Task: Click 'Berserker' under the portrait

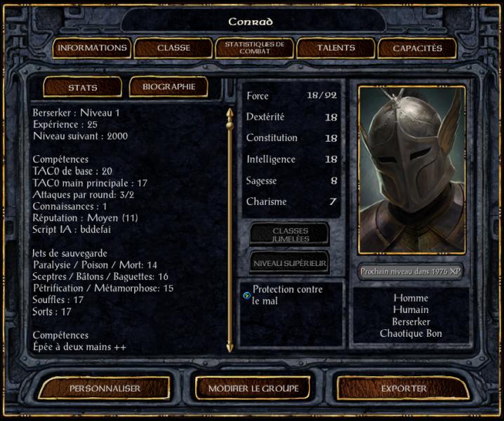Action: (411, 321)
